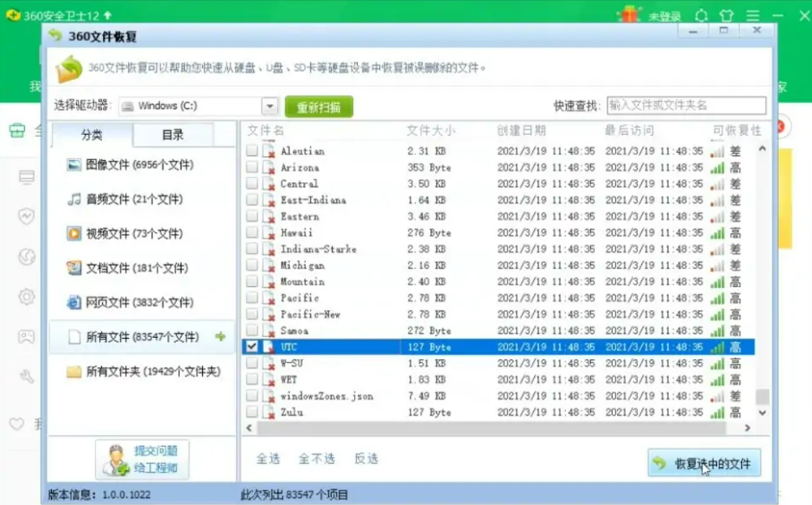Select the 所有文件 (83547个文件) category
Screen dimensions: 812x505
coord(142,337)
